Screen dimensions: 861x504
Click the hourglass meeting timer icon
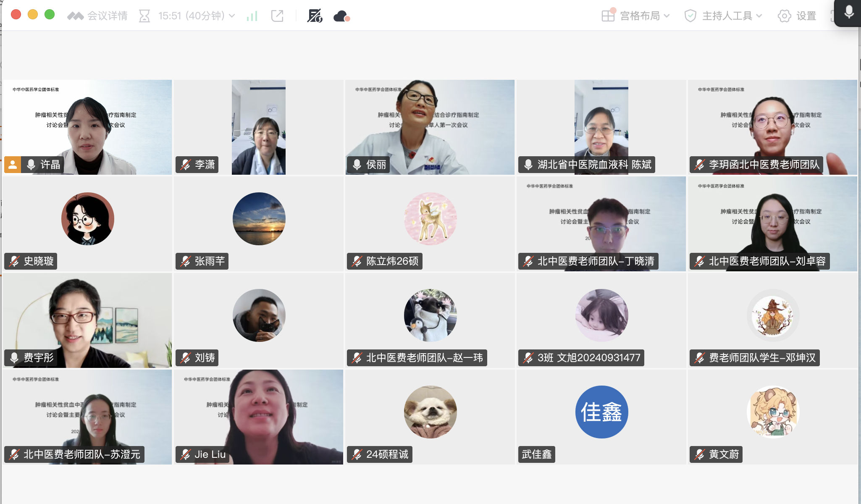tap(144, 16)
